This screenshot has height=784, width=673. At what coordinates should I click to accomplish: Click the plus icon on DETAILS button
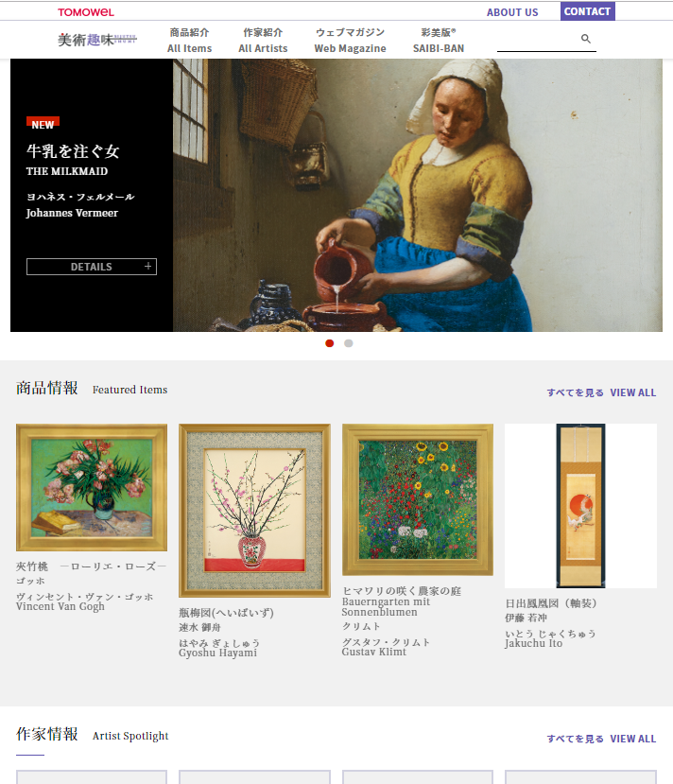click(x=147, y=267)
